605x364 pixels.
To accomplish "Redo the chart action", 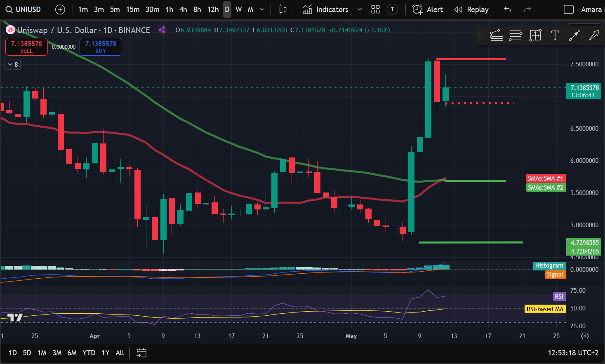I will tap(527, 9).
